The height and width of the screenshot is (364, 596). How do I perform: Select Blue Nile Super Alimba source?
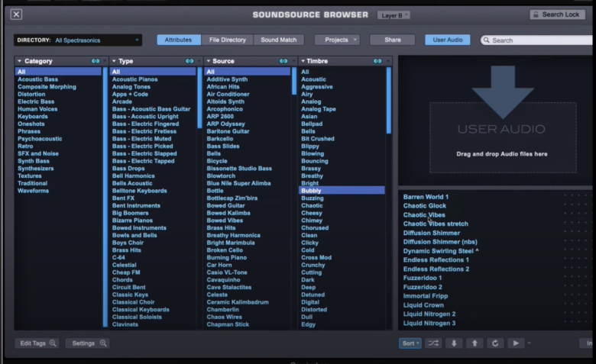coord(238,183)
